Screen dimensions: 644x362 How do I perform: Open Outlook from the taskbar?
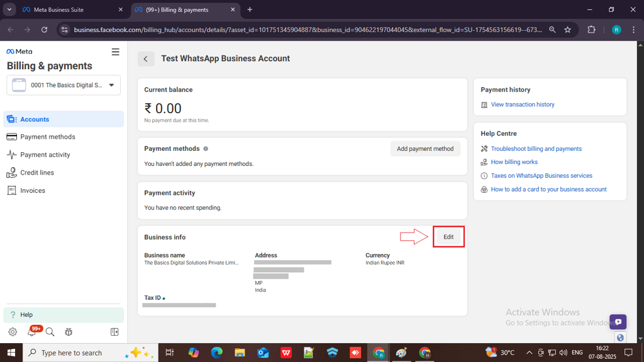click(x=263, y=353)
